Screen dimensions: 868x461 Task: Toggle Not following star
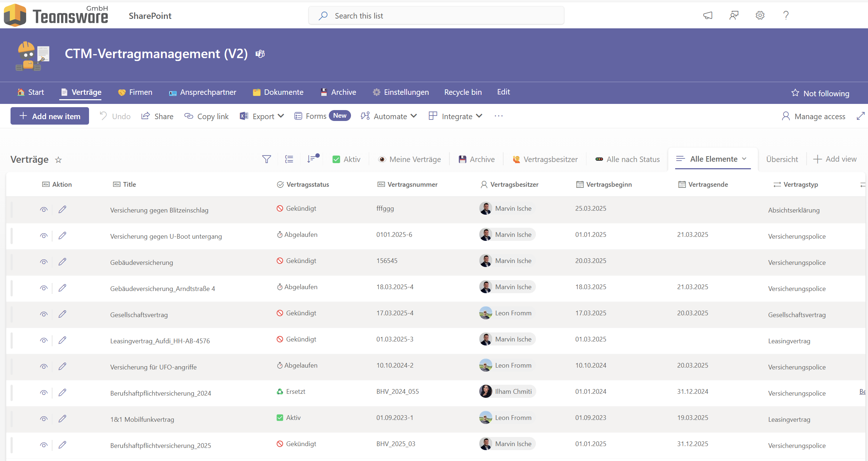(x=795, y=93)
